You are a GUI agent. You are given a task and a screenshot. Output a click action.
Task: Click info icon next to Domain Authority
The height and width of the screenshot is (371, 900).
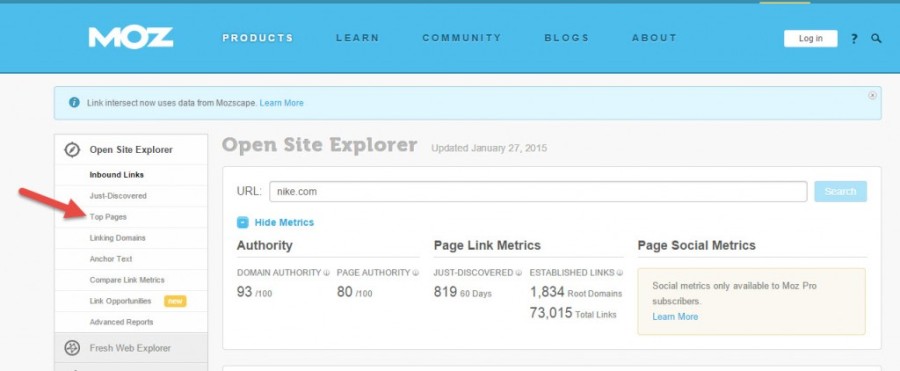(327, 273)
